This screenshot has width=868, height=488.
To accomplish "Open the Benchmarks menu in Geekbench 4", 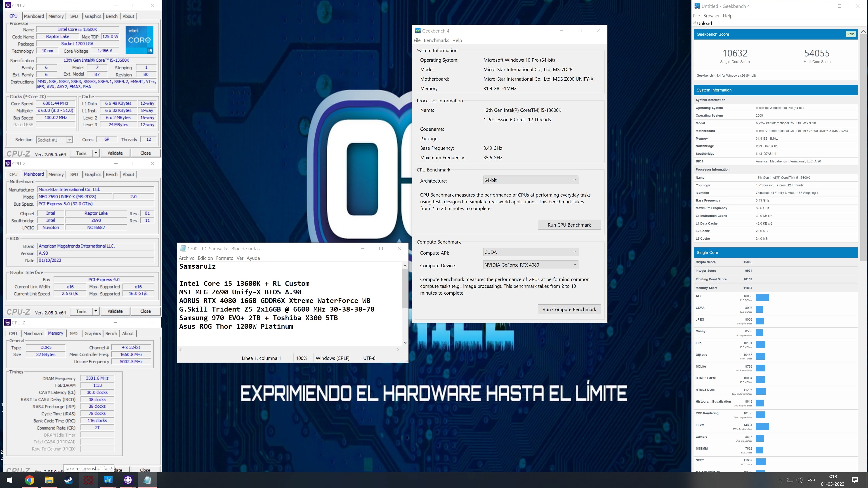I will click(x=436, y=40).
